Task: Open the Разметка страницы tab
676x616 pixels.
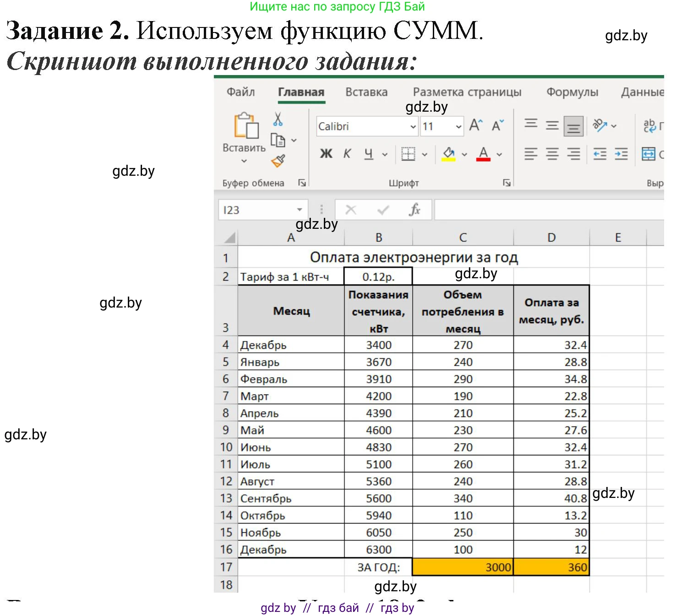Action: [x=467, y=92]
